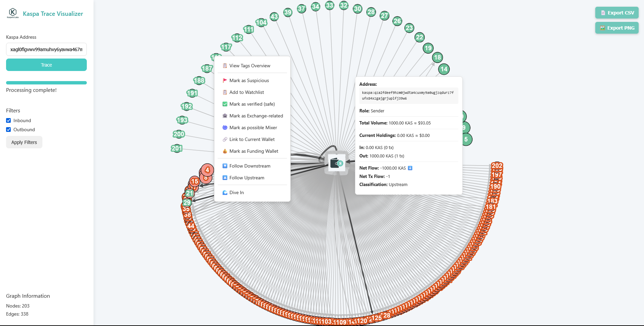Viewport: 644px width, 326px height.
Task: Select graph node 43
Action: pos(274,16)
